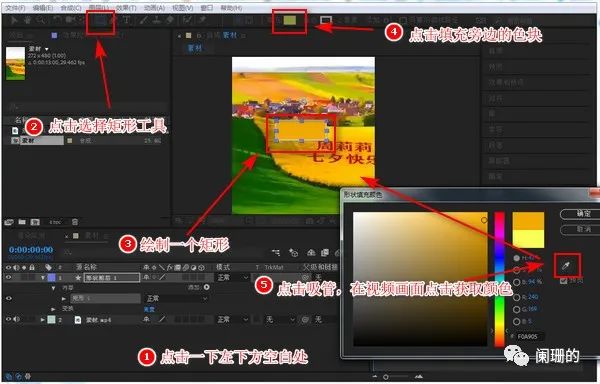Select the Clone Stamp tool

[x=157, y=20]
